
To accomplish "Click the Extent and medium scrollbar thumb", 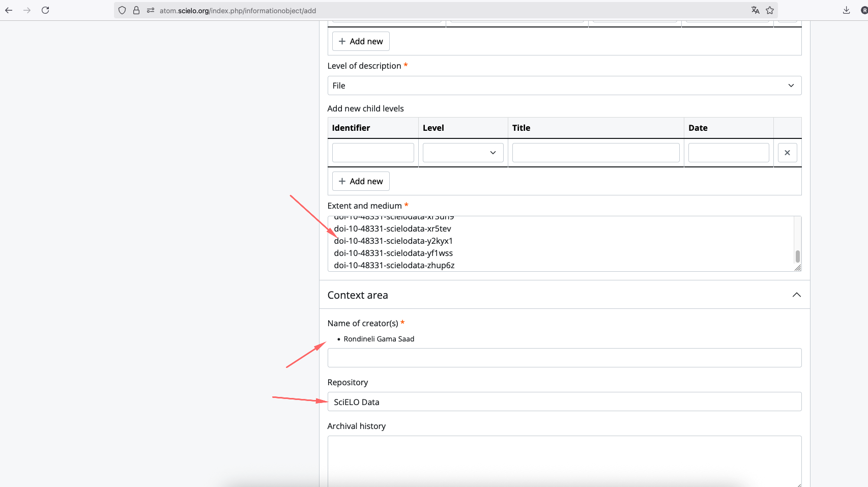I will 797,256.
